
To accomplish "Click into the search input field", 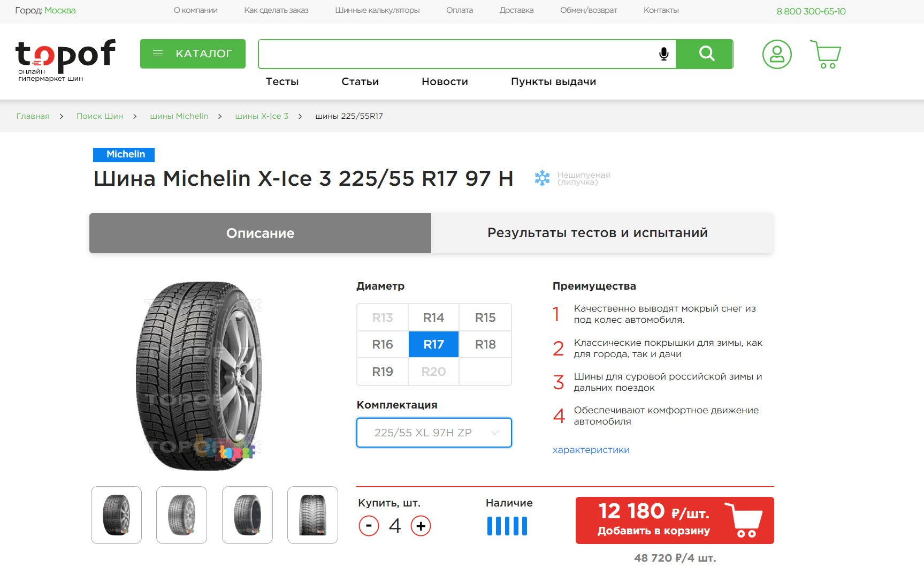I will 457,54.
